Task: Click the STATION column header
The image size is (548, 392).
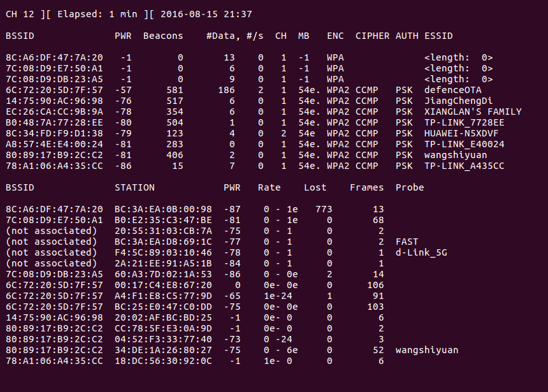Action: click(134, 187)
